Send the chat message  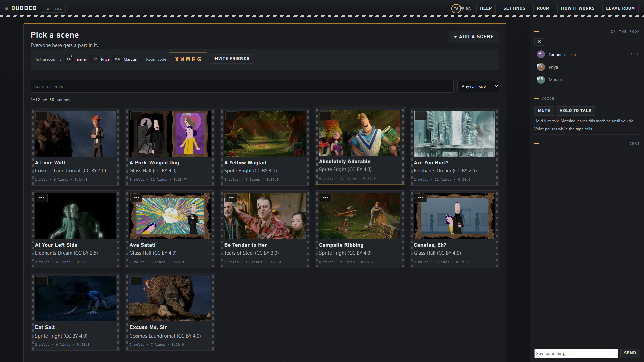[630, 353]
